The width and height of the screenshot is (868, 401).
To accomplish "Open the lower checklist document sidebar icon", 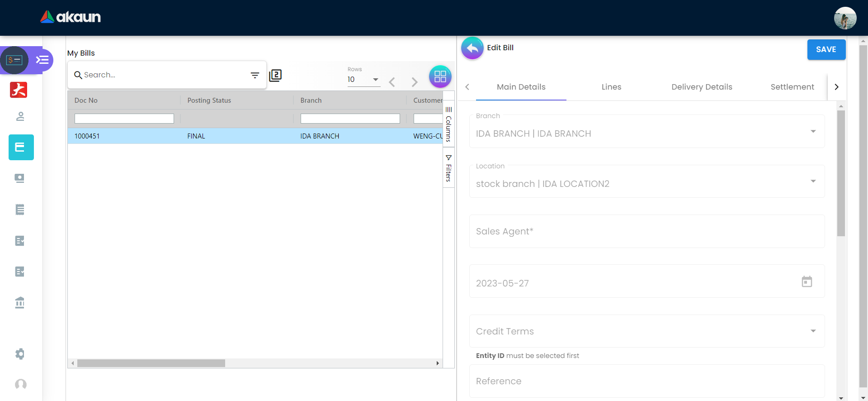I will [20, 272].
